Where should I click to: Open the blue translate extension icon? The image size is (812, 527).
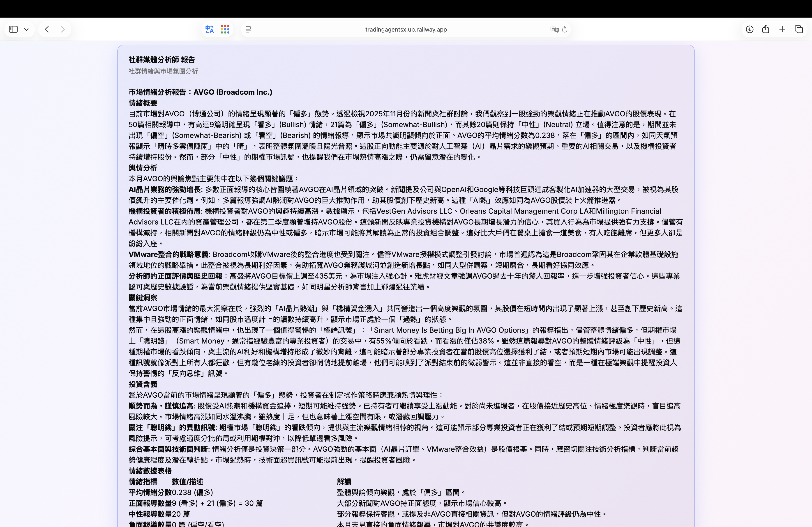tap(210, 29)
